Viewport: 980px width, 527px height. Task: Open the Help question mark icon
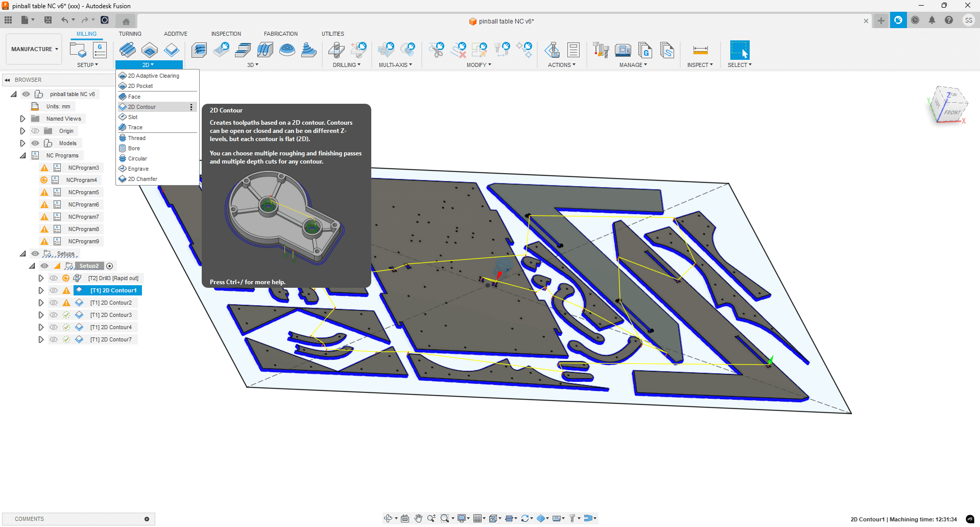point(949,20)
